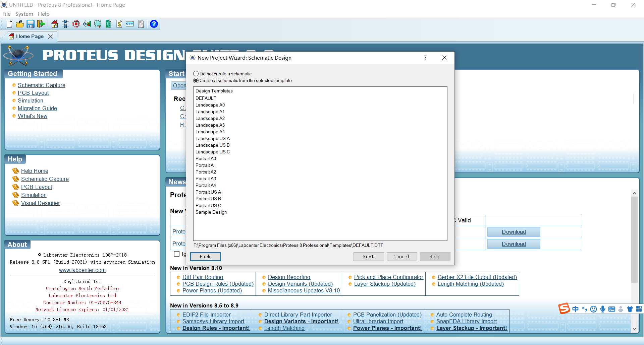
Task: Open Migration Guide link
Action: [37, 108]
